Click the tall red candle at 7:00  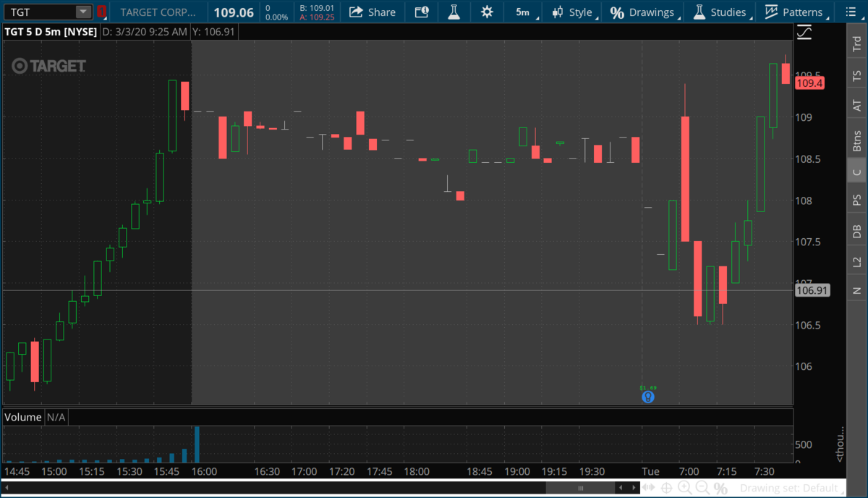click(x=685, y=179)
